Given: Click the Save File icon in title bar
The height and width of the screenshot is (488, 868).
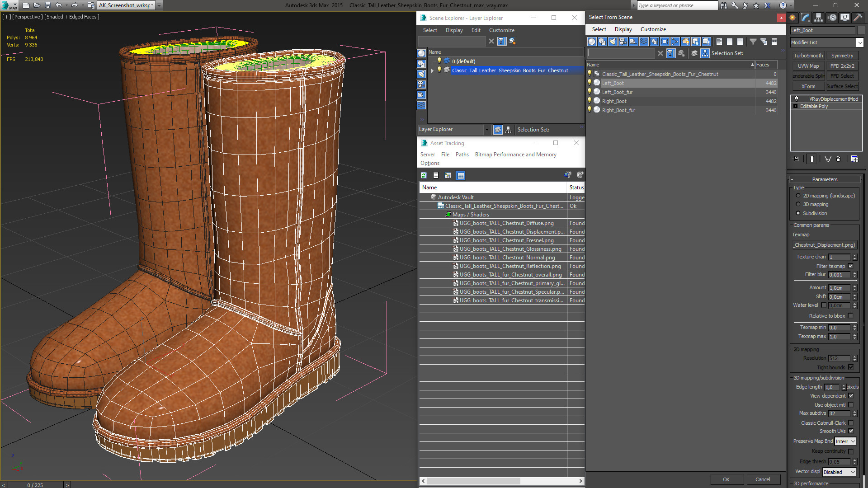Looking at the screenshot, I should tap(47, 5).
